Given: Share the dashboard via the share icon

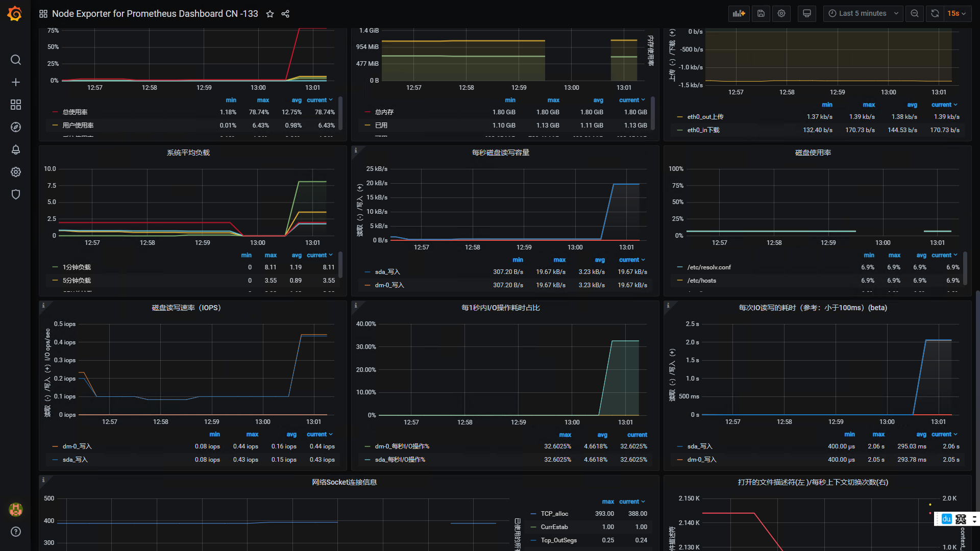Looking at the screenshot, I should click(285, 14).
